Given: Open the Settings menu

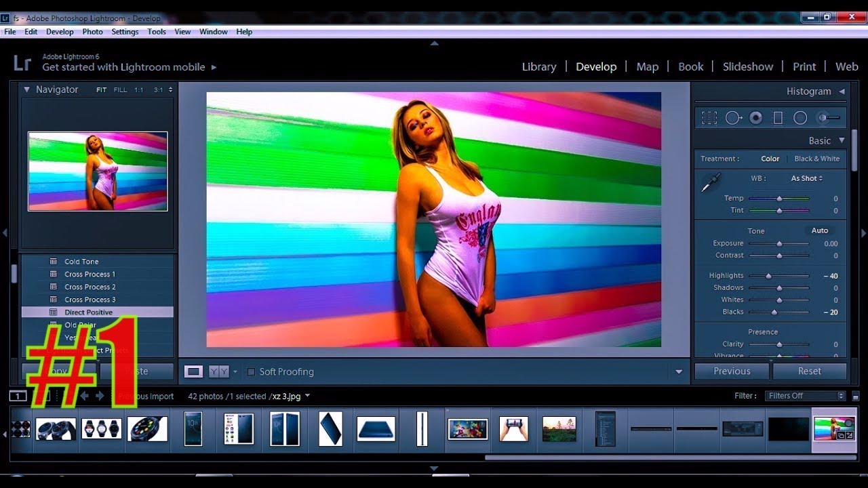Looking at the screenshot, I should tap(125, 32).
